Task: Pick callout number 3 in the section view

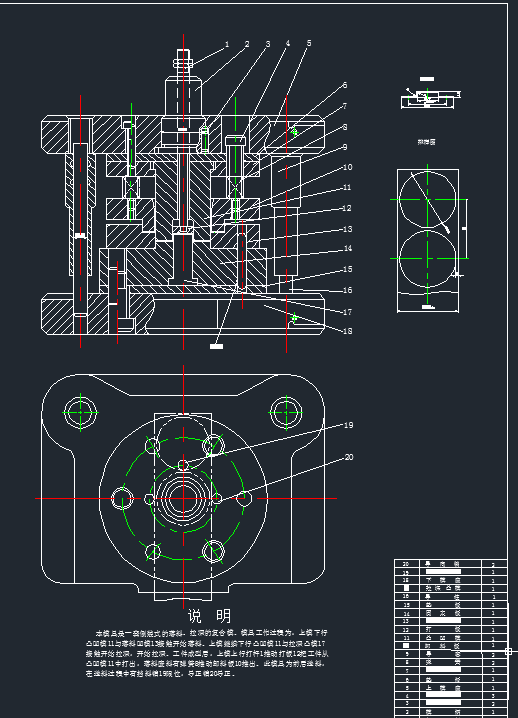Action: (x=268, y=44)
